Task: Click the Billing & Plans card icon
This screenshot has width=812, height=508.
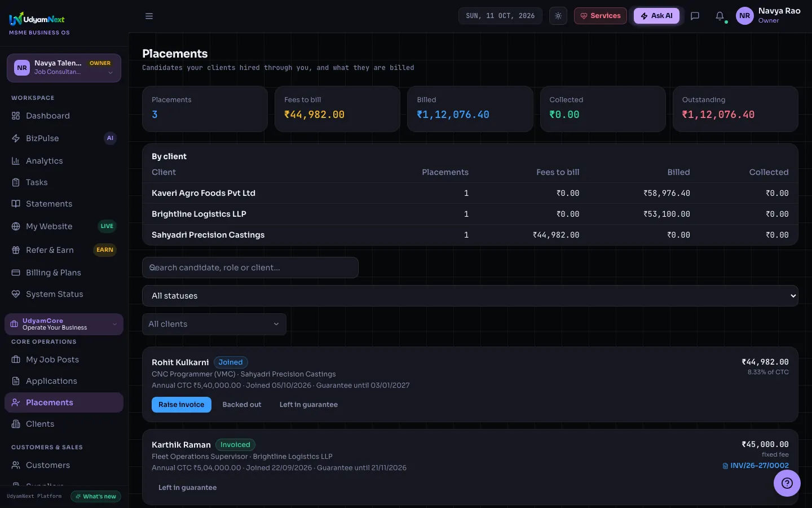Action: point(16,273)
